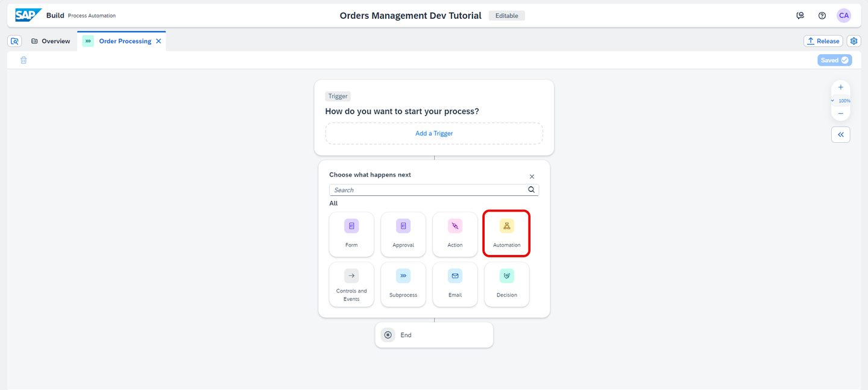This screenshot has width=868, height=390.
Task: Click the End node stop icon
Action: (x=388, y=335)
